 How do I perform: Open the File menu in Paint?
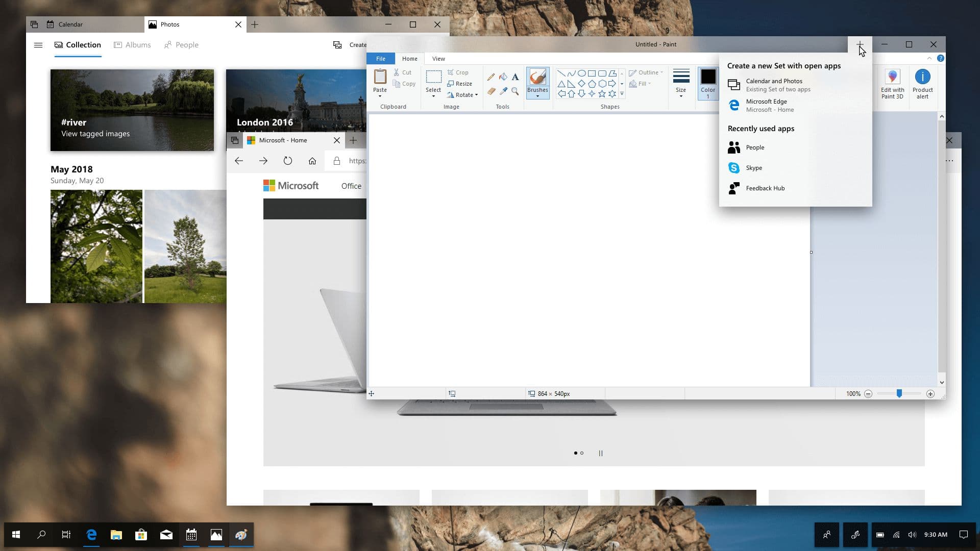(380, 58)
